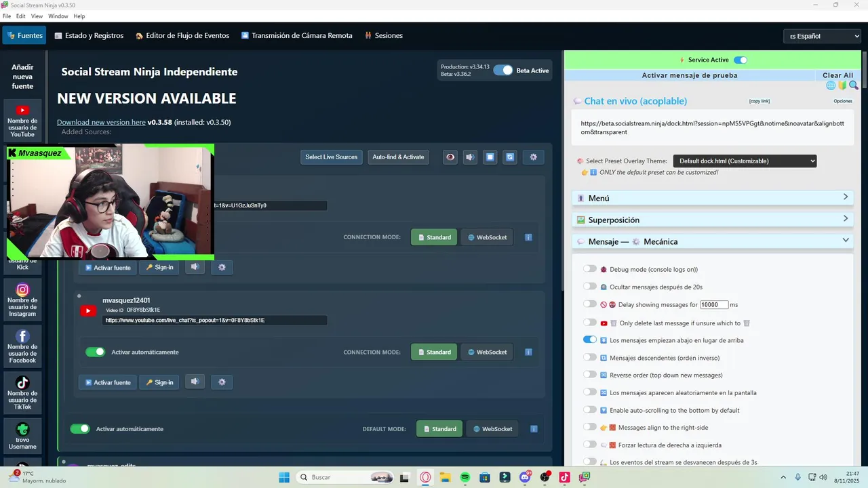Click Select Live Sources button
This screenshot has height=488, width=868.
pos(331,157)
